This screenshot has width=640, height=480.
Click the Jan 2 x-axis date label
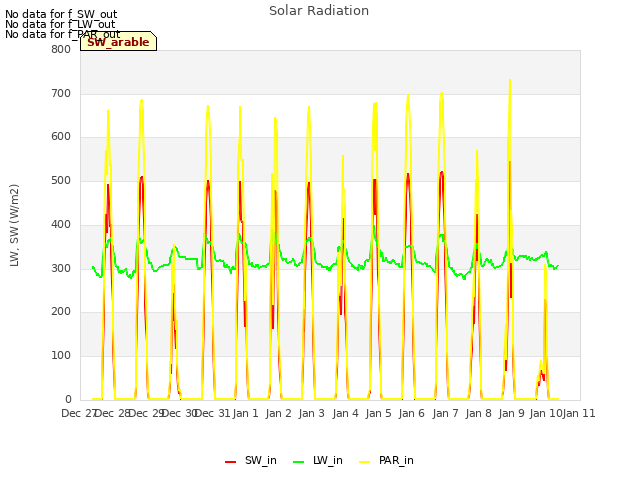(x=279, y=413)
